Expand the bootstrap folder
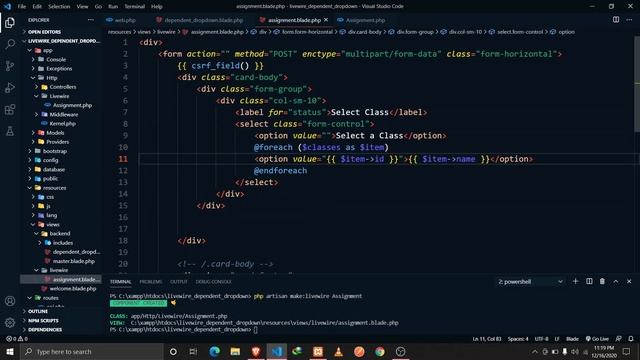 coord(61,151)
